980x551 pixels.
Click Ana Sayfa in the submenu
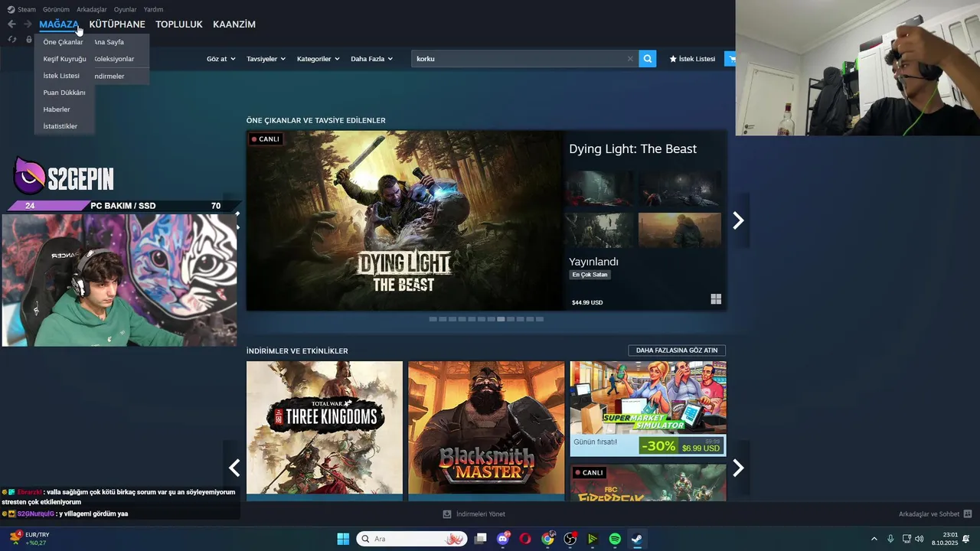(109, 42)
